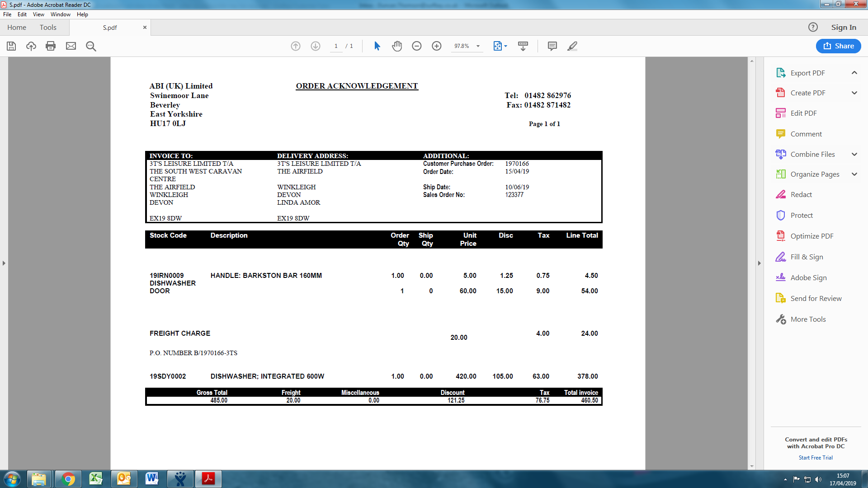Click the Upload to cloud icon
This screenshot has width=868, height=488.
(x=31, y=46)
